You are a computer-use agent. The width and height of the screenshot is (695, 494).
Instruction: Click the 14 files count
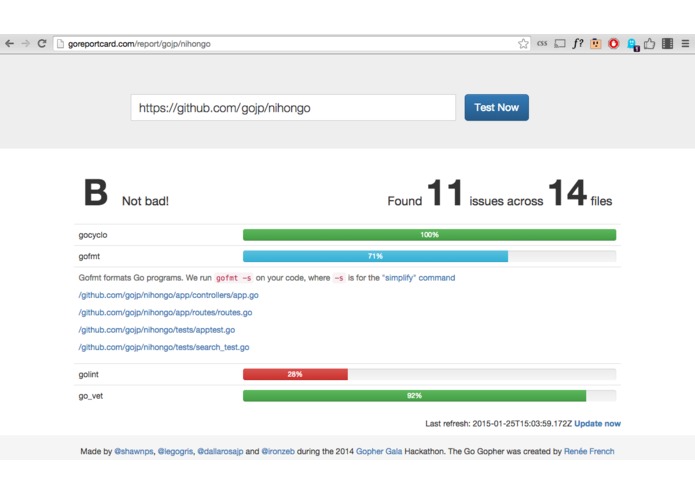[568, 193]
